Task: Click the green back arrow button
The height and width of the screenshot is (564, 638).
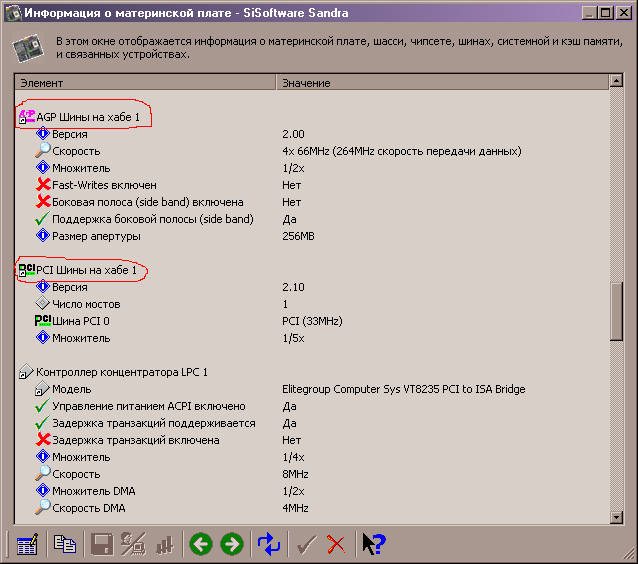Action: pyautogui.click(x=201, y=544)
